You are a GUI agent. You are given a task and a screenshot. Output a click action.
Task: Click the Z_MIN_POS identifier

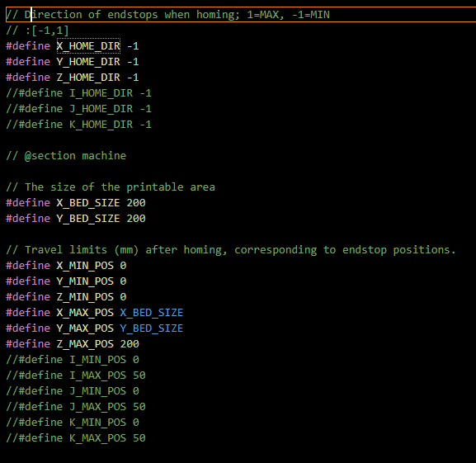pos(85,296)
